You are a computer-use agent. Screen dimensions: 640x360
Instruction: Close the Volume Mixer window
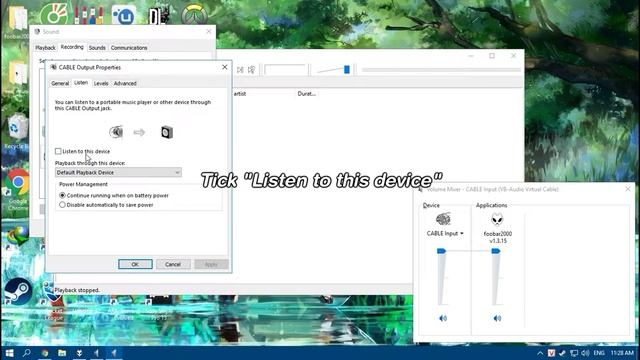coord(628,189)
